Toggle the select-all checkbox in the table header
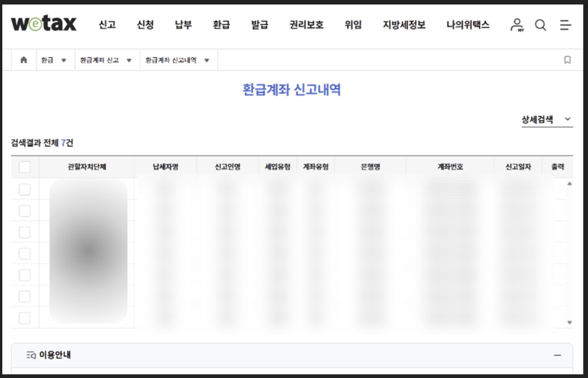This screenshot has height=378, width=588. (24, 166)
